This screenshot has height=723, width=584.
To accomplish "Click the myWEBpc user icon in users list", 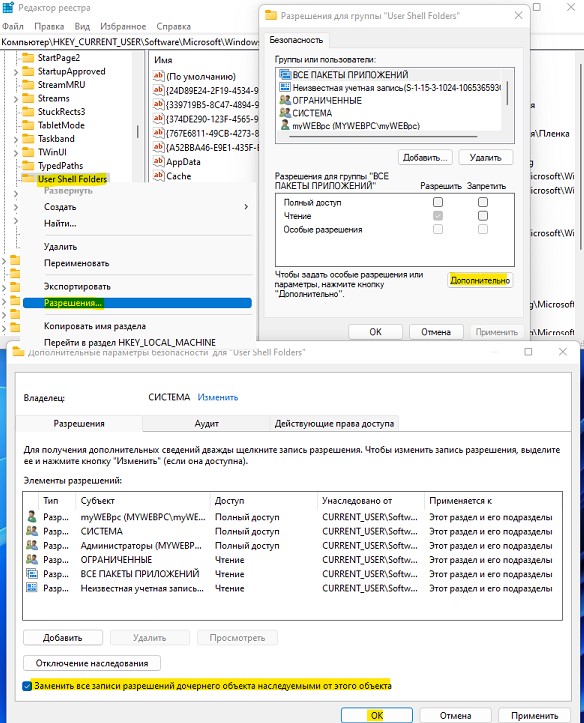I will coord(285,125).
